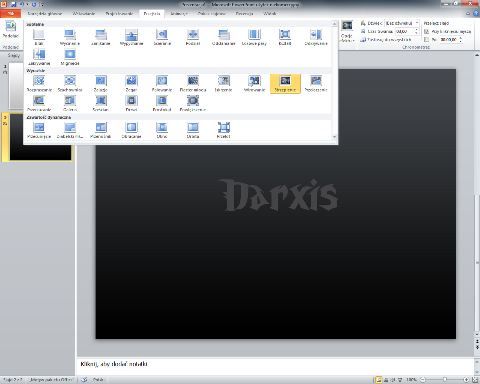Apply the Przerzucanie flip transition
480x384 pixels.
coord(39,103)
